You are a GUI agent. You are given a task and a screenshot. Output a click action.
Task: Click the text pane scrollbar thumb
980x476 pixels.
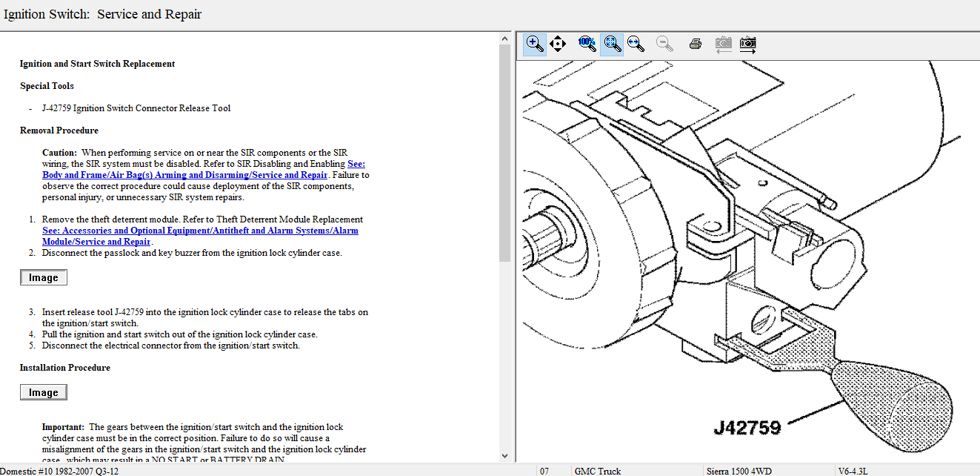[x=505, y=152]
